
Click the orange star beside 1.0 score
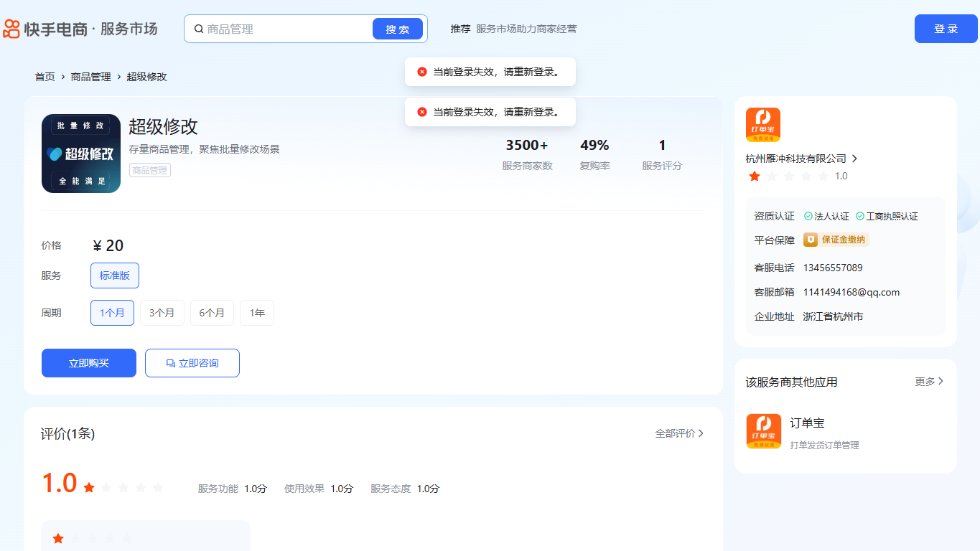point(89,487)
